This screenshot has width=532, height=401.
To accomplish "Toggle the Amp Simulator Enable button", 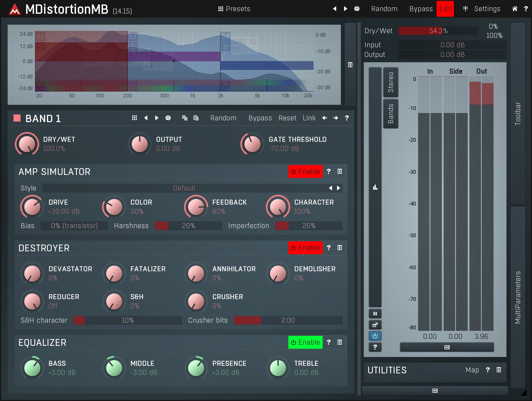I will (305, 171).
